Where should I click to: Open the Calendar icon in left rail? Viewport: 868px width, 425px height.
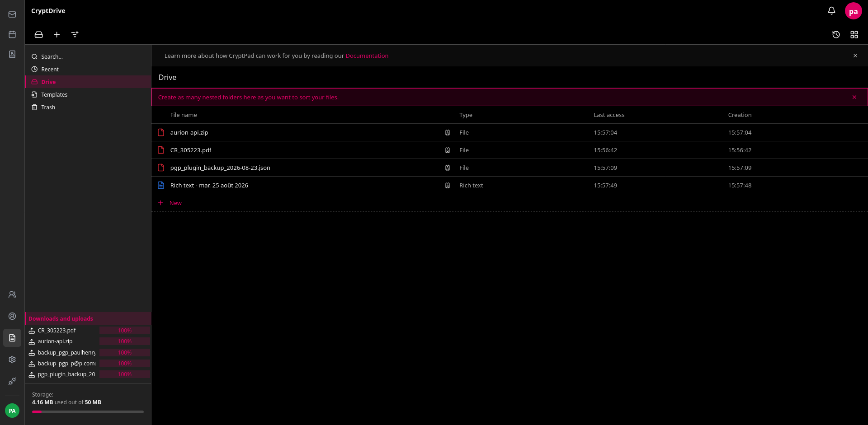tap(12, 34)
